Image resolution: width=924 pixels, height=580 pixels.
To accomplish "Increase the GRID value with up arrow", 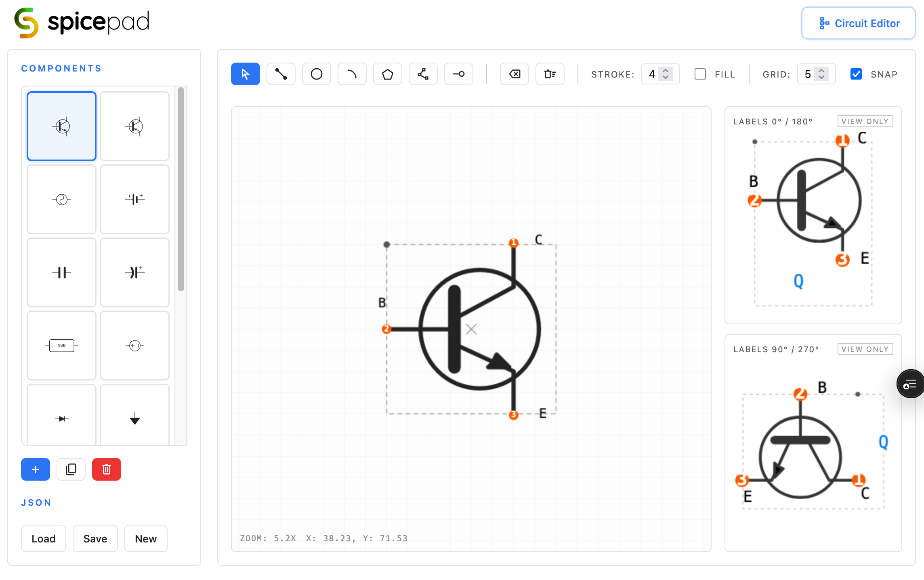I will 821,71.
